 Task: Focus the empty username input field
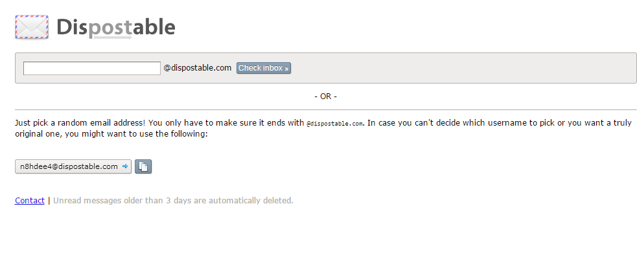[91, 68]
